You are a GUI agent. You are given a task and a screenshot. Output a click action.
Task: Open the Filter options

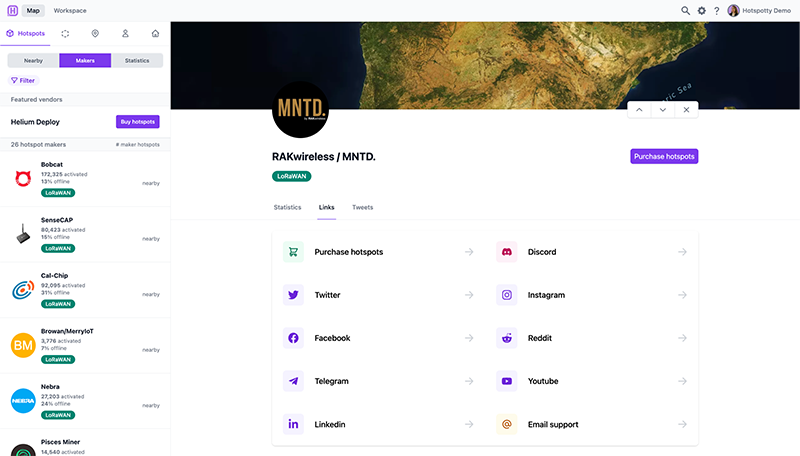pos(23,80)
